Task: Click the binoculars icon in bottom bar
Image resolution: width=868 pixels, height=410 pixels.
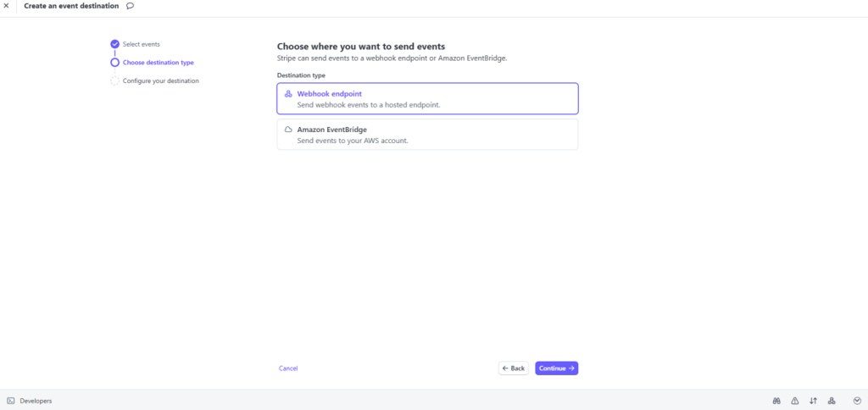Action: point(776,401)
